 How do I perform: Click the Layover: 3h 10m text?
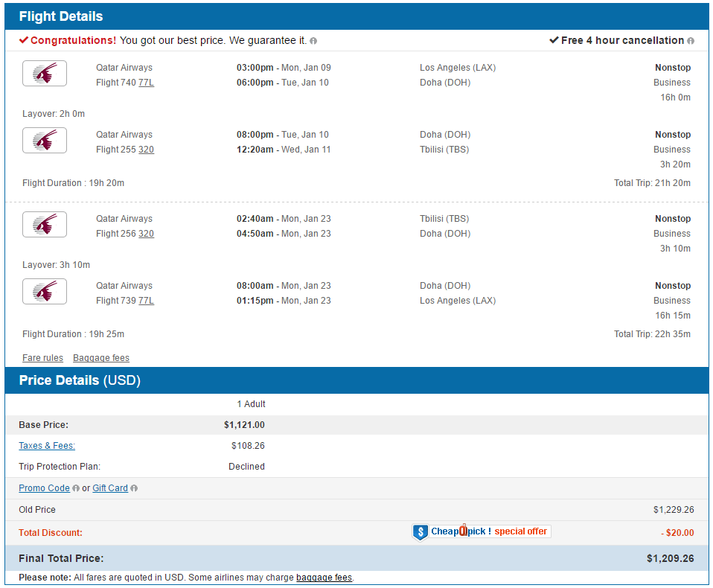[x=57, y=265]
